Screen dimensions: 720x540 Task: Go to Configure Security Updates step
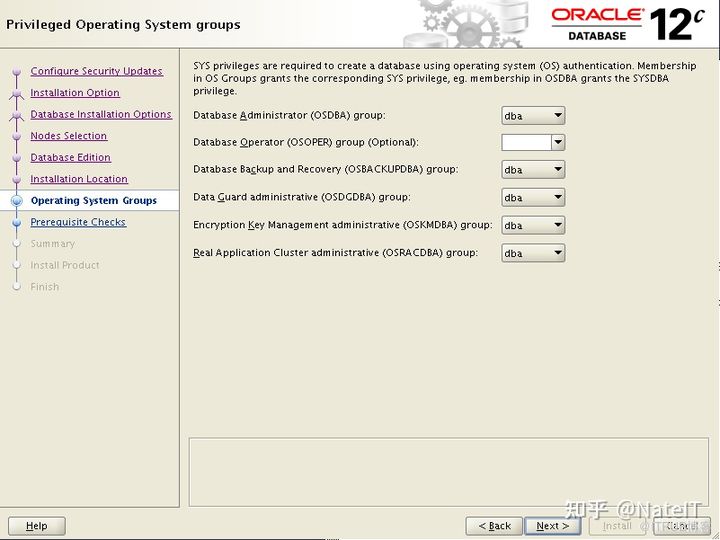96,71
